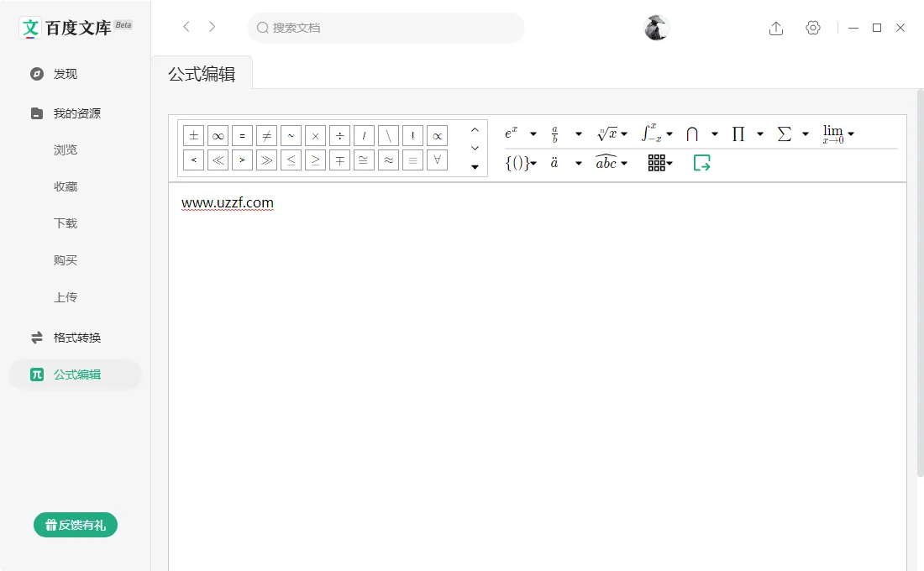This screenshot has width=924, height=571.
Task: Click the green export formula icon
Action: (701, 163)
